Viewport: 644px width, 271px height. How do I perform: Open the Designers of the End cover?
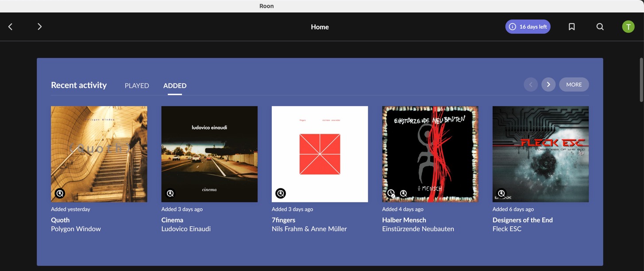pos(541,154)
